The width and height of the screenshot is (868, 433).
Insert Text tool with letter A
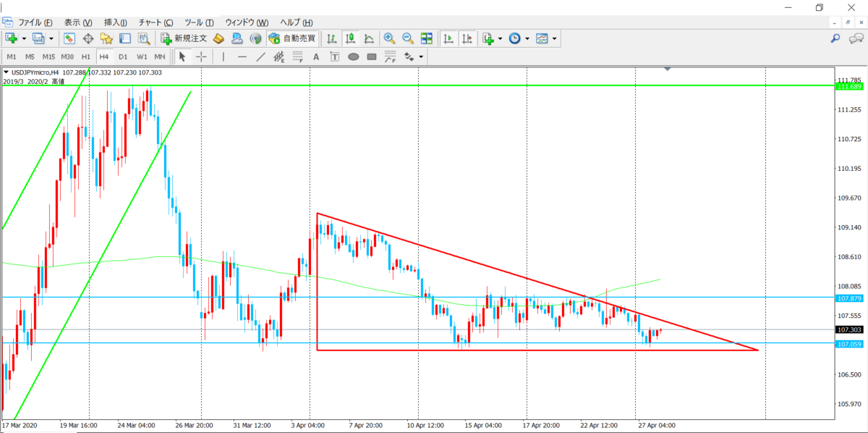(316, 56)
